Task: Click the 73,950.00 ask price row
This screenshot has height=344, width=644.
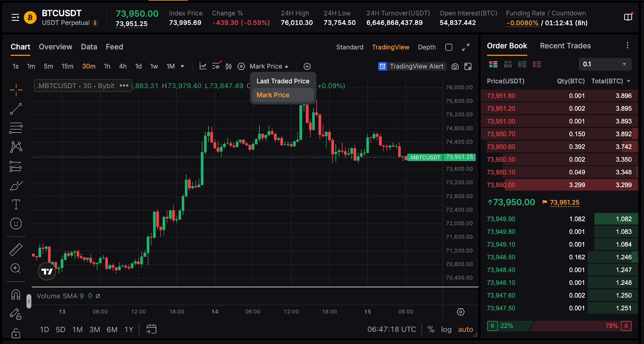Action: (x=559, y=185)
